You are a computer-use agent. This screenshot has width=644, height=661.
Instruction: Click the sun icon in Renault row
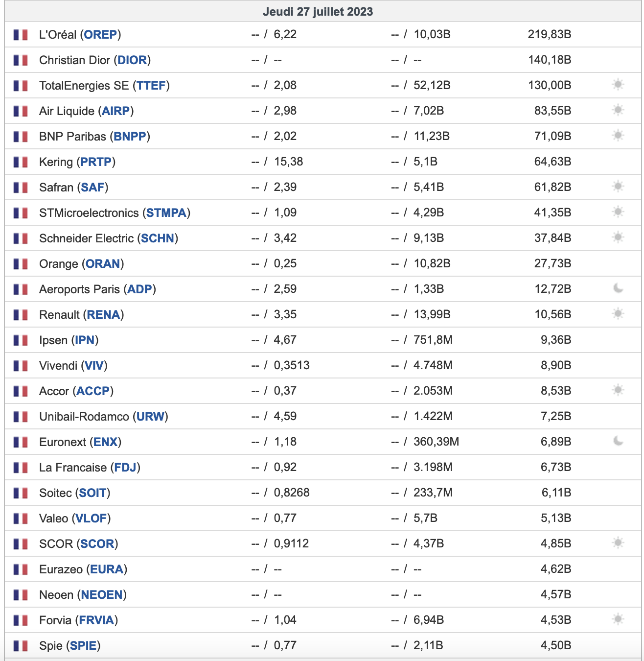618,314
